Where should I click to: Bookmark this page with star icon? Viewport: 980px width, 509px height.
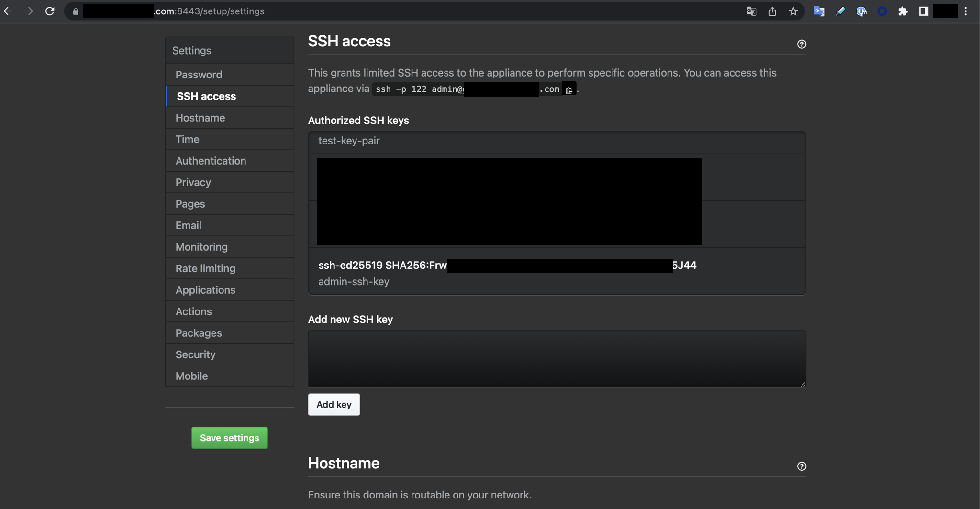793,11
